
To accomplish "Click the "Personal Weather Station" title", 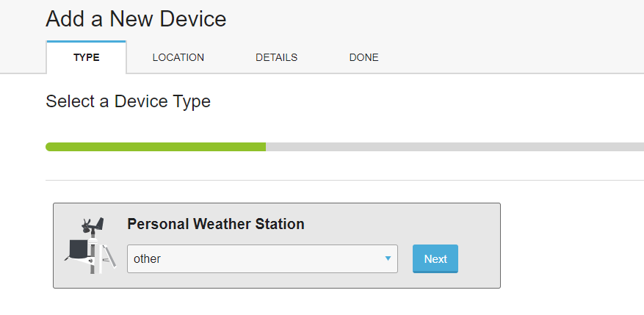I will tap(216, 224).
